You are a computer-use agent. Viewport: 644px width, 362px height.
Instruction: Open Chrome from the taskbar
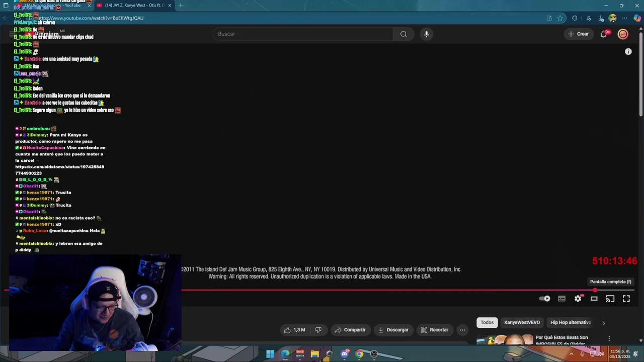pos(359,354)
